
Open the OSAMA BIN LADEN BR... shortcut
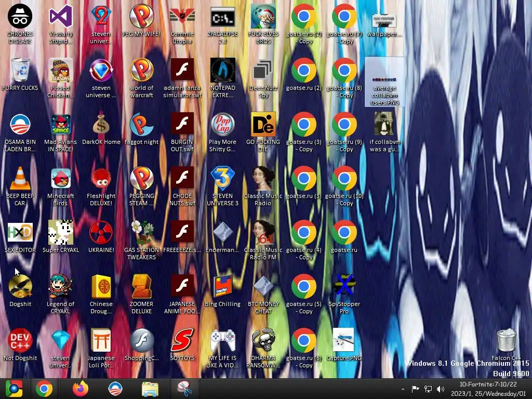pos(20,132)
